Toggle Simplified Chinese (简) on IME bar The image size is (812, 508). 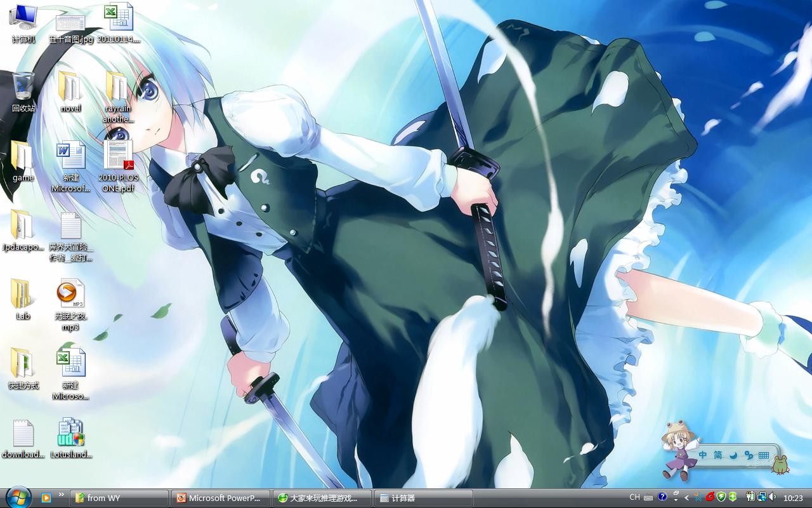pos(717,455)
